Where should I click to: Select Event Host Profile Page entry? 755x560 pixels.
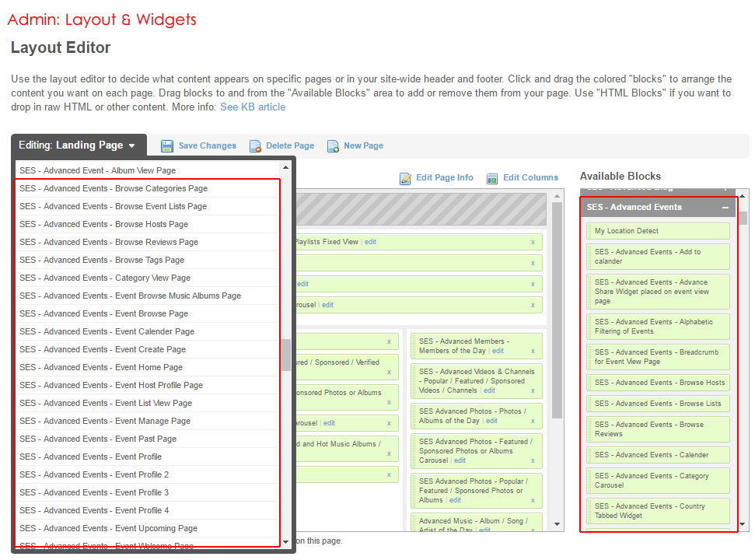[111, 385]
